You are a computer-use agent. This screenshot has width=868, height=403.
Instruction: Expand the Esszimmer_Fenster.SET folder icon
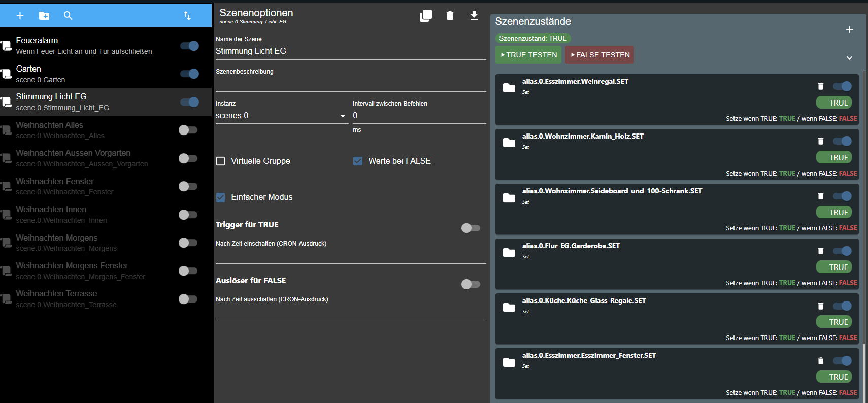click(x=509, y=362)
